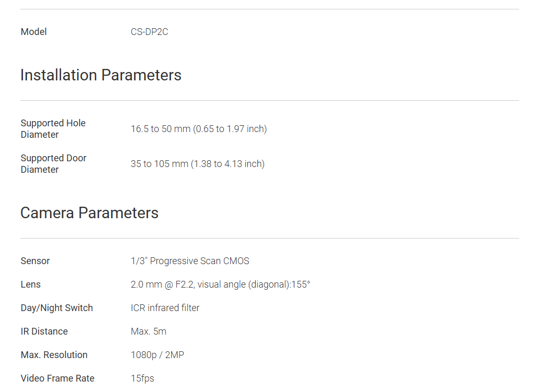539x392 pixels.
Task: Click the Supported Door Diameter label
Action: click(x=53, y=164)
